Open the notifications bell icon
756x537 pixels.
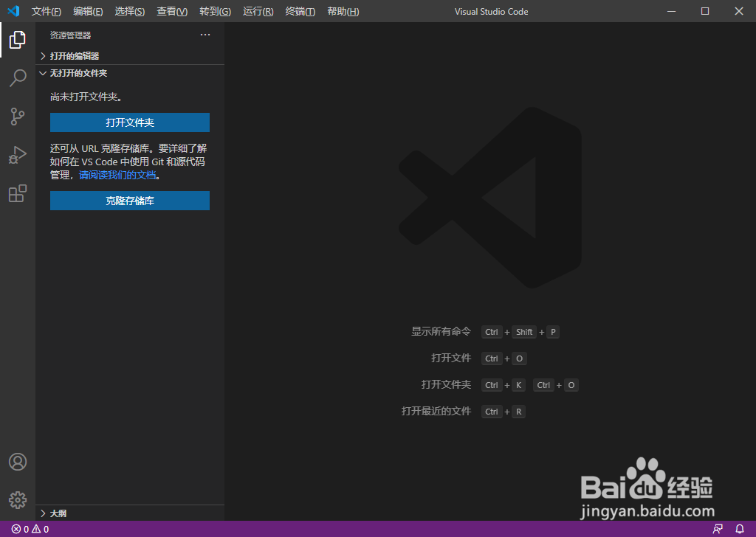(x=740, y=530)
